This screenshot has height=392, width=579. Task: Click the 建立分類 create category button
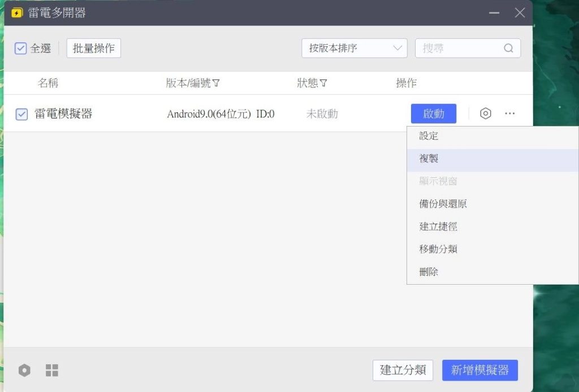click(x=403, y=371)
